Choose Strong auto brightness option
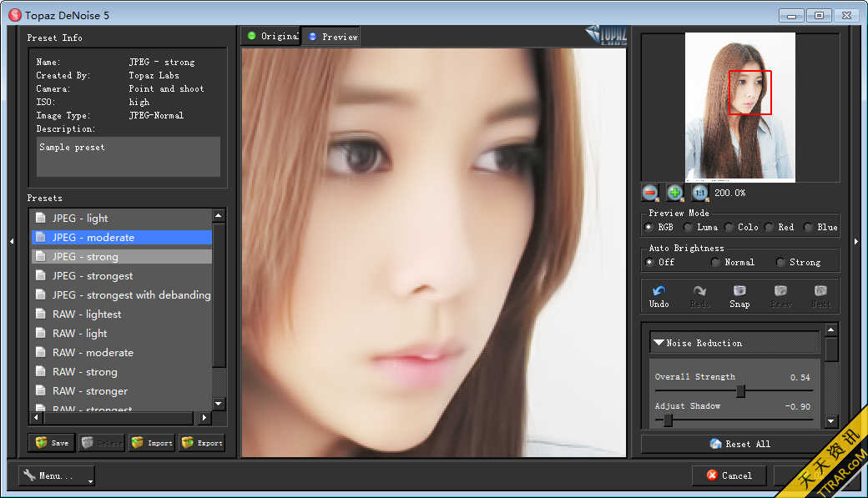Screen dimensions: 868x498 point(780,262)
